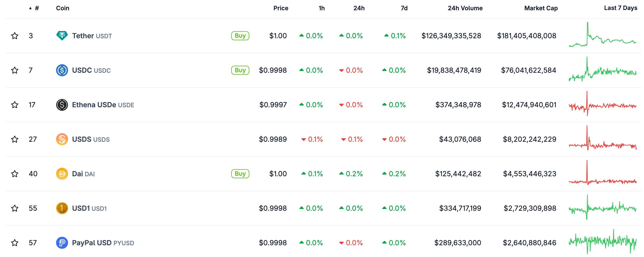Click the Tether coin logo icon
Viewport: 644px width, 257px height.
[62, 36]
